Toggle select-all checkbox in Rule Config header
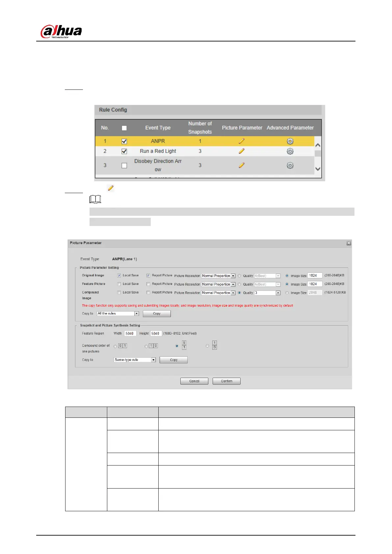 (124, 128)
